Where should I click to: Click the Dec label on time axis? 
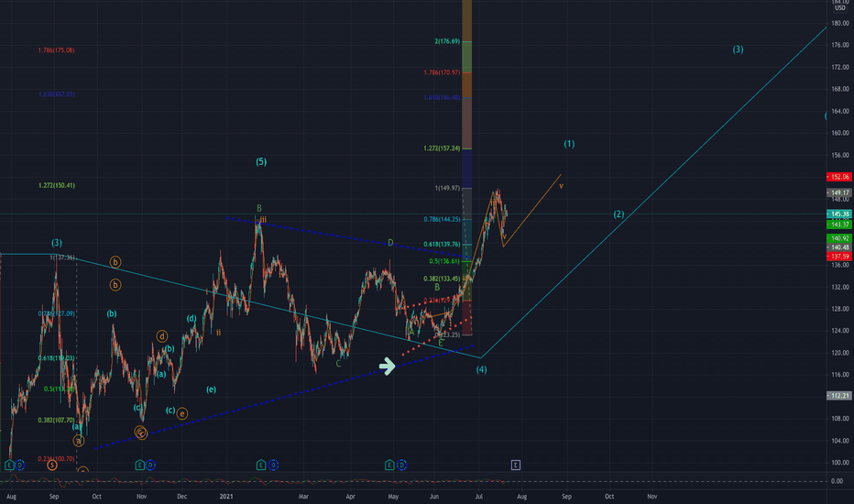pos(182,497)
